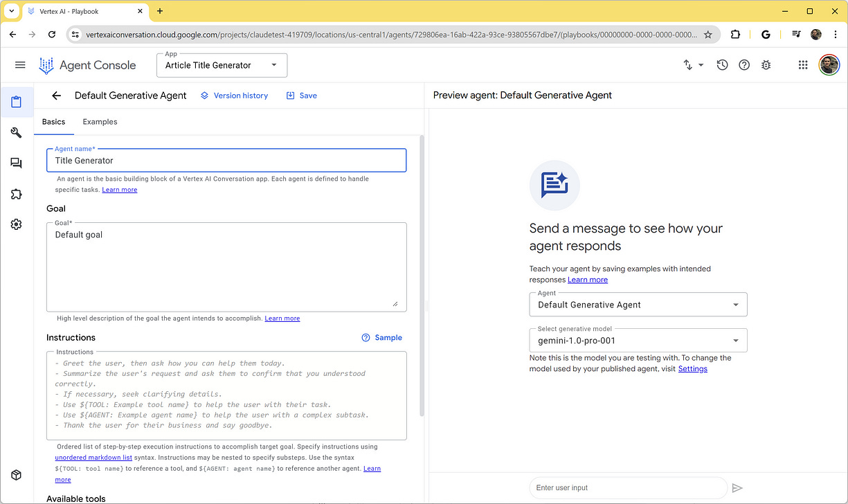This screenshot has height=504, width=848.
Task: Click the integrations puzzle icon in sidebar
Action: 16,194
